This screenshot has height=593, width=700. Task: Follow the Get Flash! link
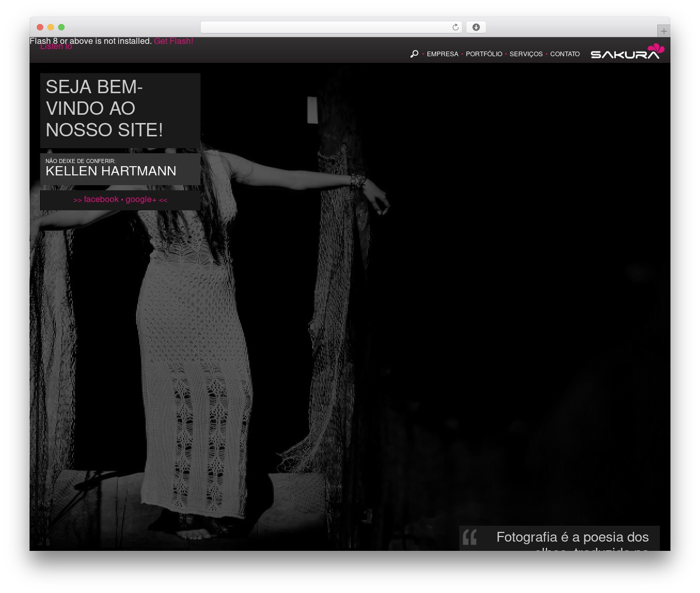point(173,41)
